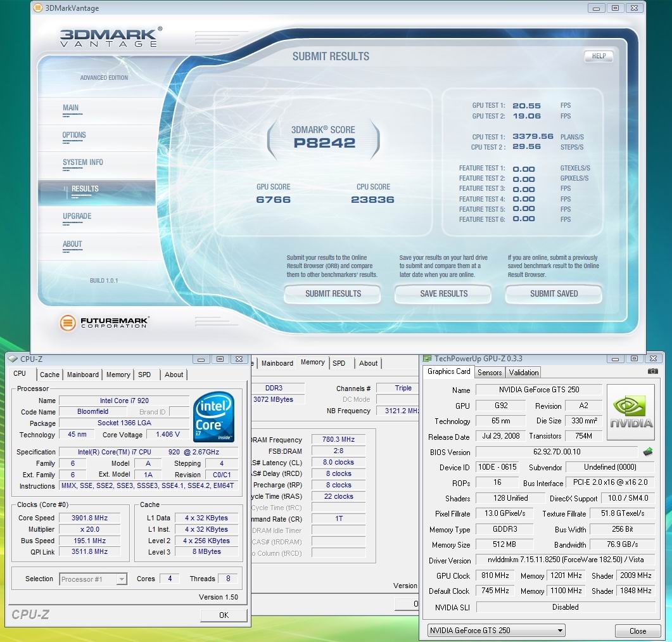This screenshot has width=672, height=642.
Task: Click the SUBMIT RESULTS button
Action: point(333,294)
